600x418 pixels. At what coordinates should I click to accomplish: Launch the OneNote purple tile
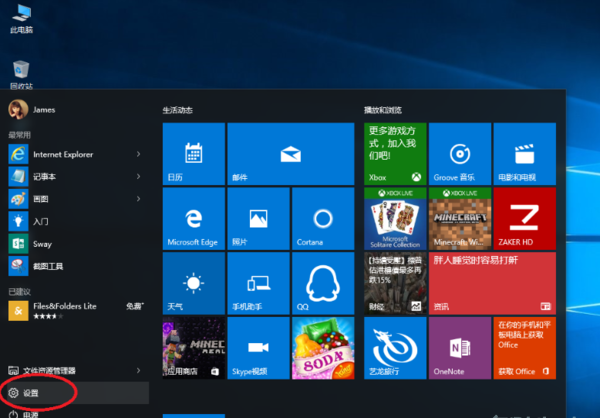click(460, 348)
